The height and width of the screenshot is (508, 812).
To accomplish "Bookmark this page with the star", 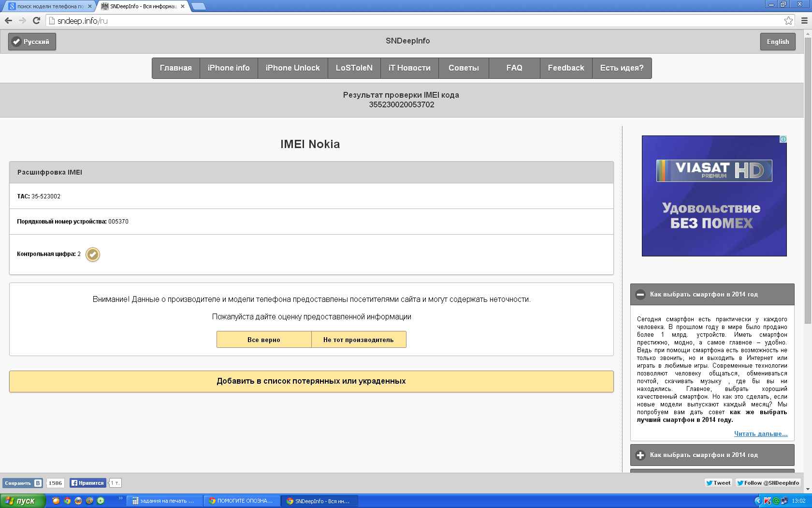I will click(x=788, y=20).
